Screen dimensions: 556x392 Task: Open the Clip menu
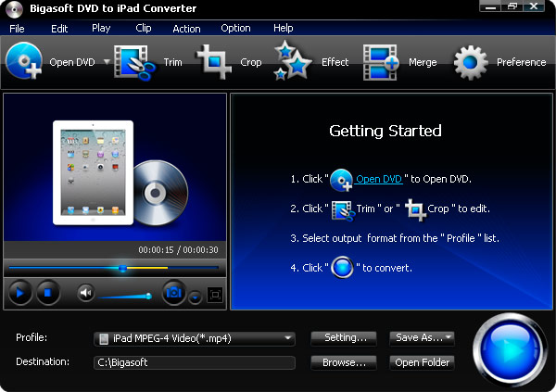coord(144,28)
